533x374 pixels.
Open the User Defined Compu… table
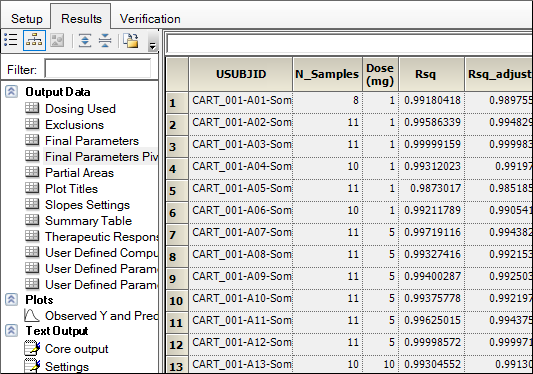pos(101,252)
